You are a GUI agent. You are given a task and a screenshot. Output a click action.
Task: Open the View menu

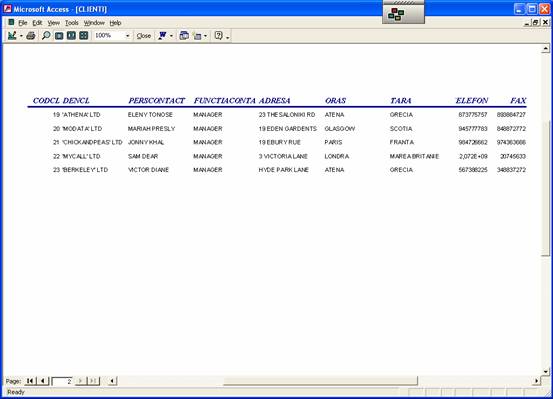54,23
